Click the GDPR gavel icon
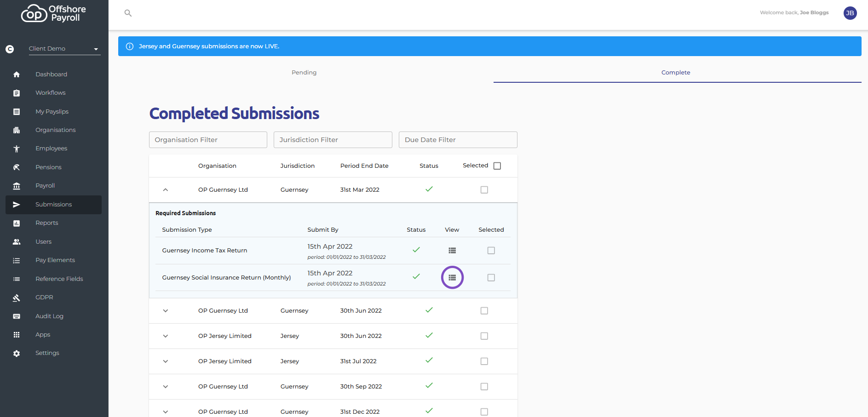 [17, 297]
